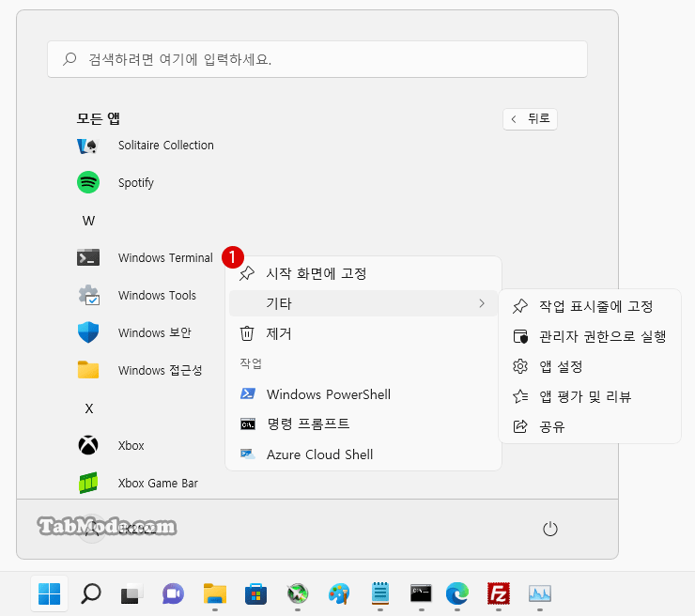Select 작업 표시줄에 고정 option

click(x=590, y=306)
